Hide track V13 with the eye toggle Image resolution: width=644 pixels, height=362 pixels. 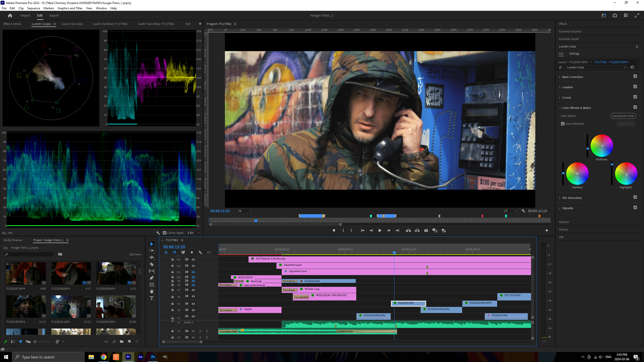click(193, 259)
